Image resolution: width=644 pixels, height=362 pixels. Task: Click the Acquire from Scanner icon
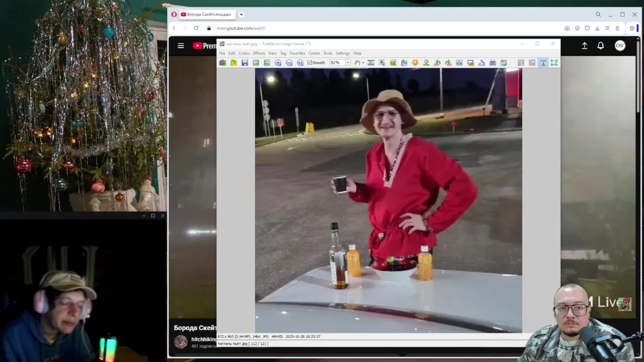pyautogui.click(x=481, y=63)
